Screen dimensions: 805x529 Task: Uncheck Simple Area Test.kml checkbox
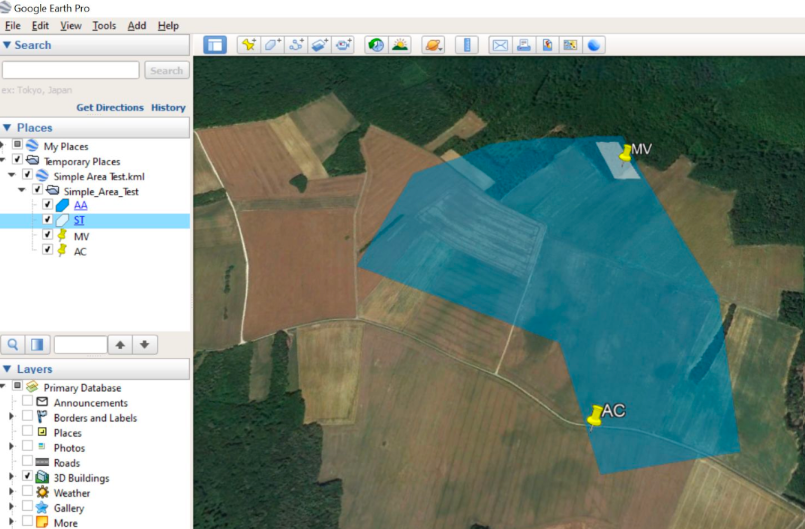(x=27, y=175)
